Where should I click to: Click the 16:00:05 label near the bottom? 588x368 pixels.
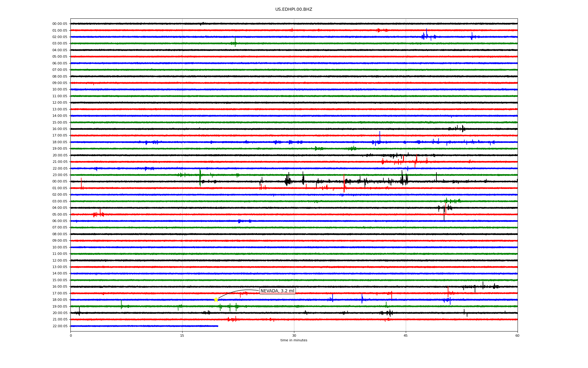tap(60, 287)
